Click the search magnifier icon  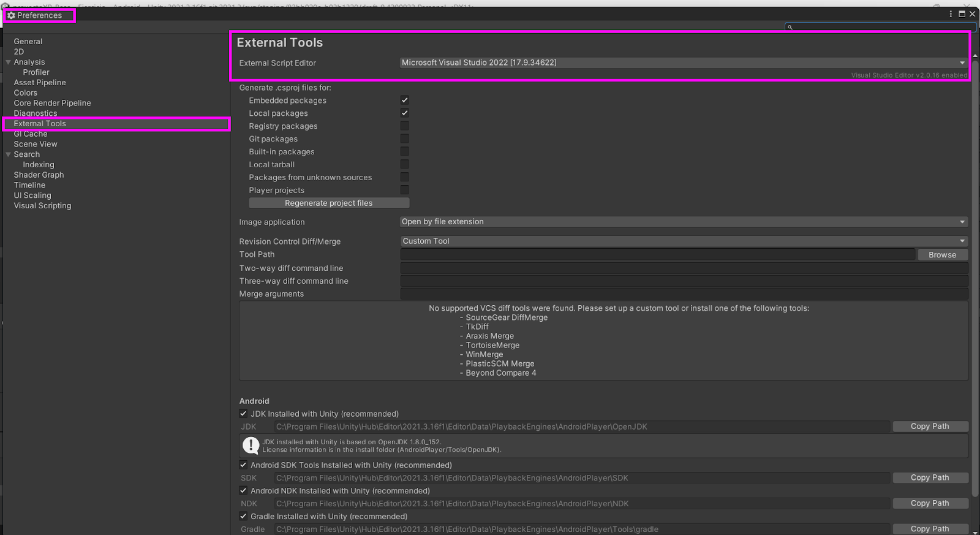coord(790,28)
